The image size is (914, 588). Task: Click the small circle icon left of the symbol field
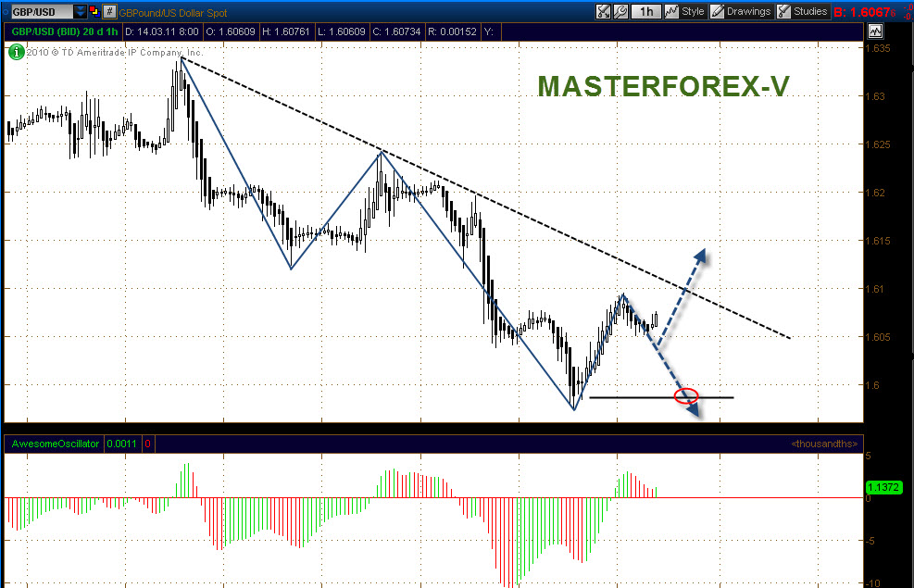(x=6, y=12)
